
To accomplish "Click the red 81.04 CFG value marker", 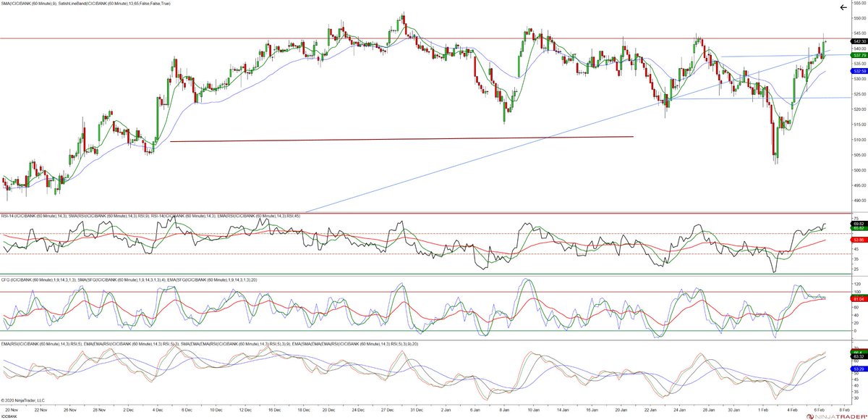I will pos(858,299).
